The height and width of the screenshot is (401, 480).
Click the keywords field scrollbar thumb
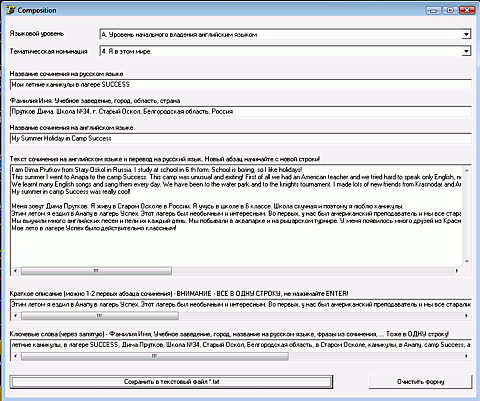pos(155,356)
